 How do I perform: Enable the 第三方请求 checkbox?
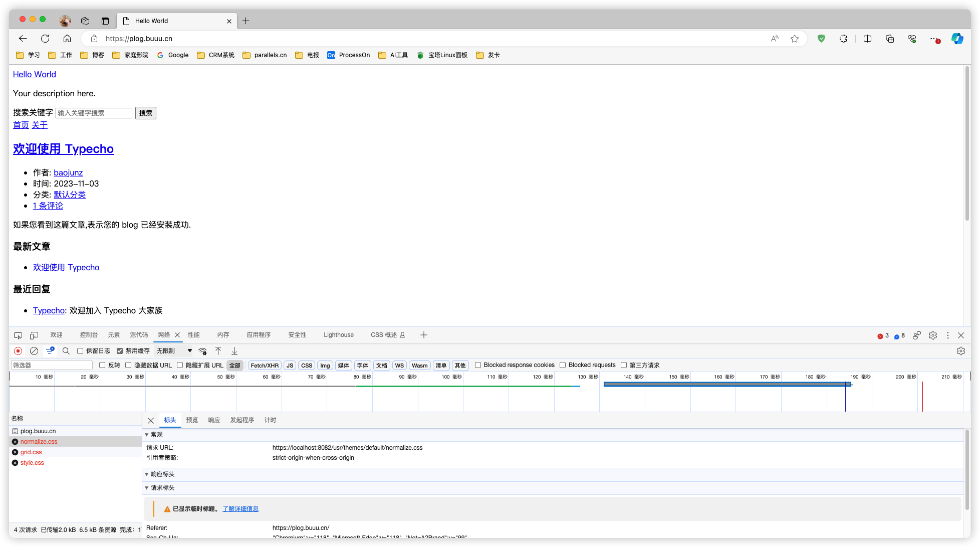point(624,365)
